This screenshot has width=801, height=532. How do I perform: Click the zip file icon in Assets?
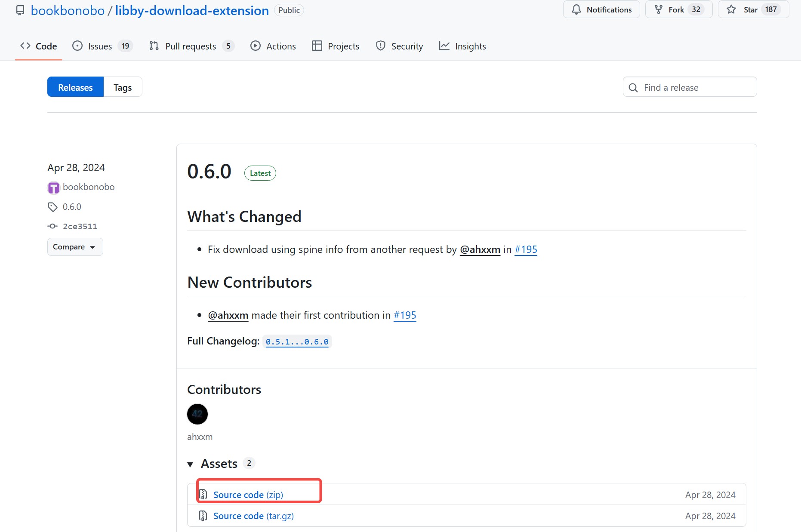click(x=203, y=495)
